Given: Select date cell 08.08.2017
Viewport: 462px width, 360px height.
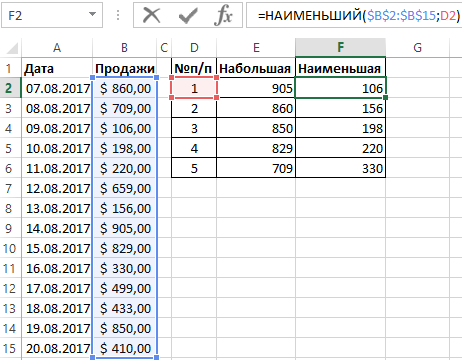Looking at the screenshot, I should tap(57, 108).
